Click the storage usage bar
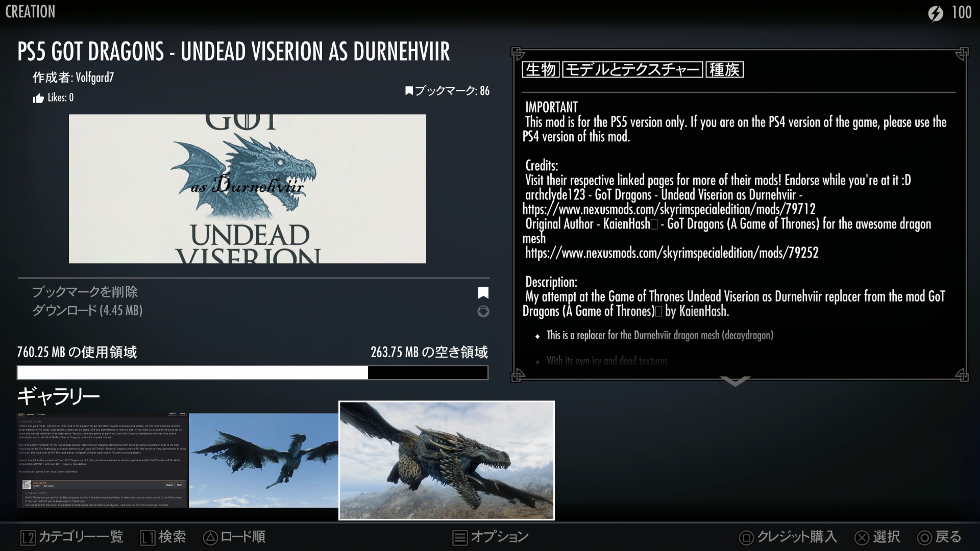Viewport: 980px width, 551px height. coord(253,372)
